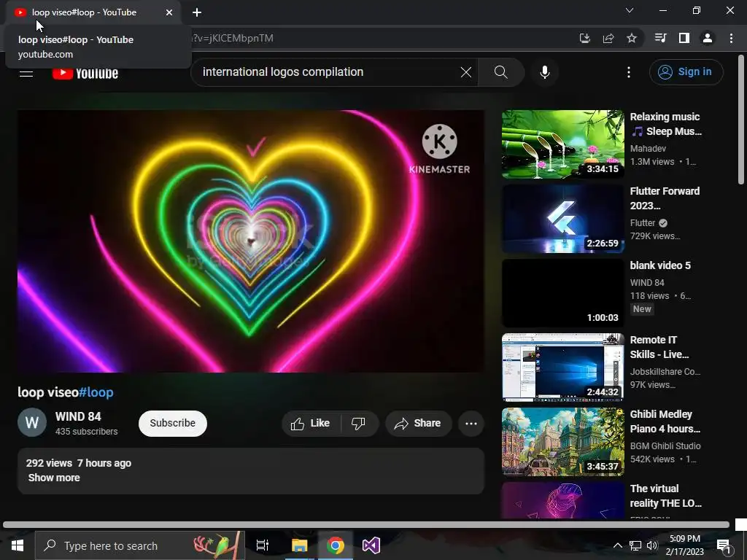Dislike this video
The width and height of the screenshot is (747, 560).
[x=358, y=424]
